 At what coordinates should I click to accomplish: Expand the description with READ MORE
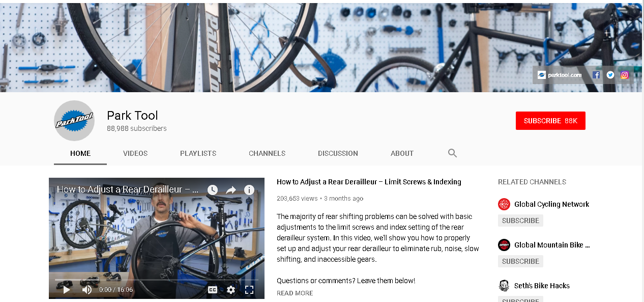click(295, 293)
